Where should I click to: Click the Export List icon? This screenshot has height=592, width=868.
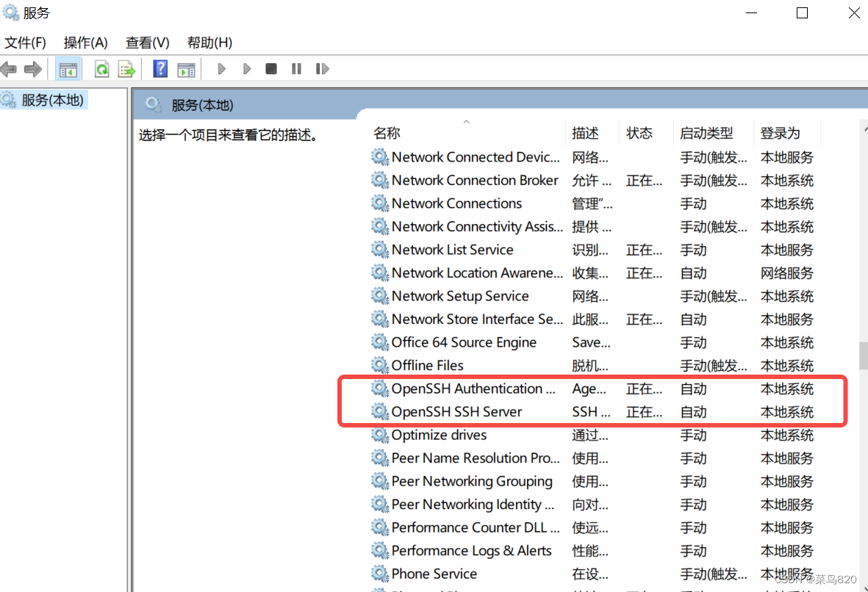point(126,68)
